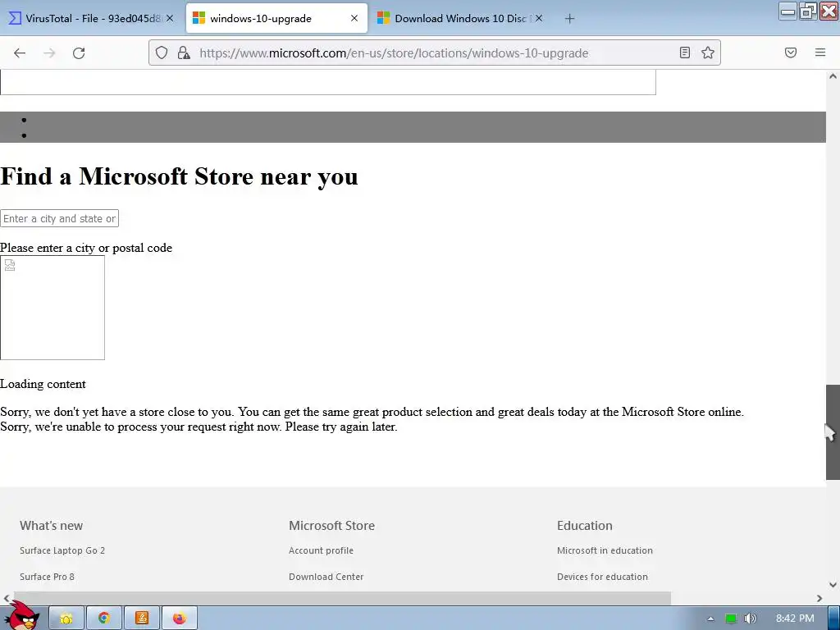Screen dimensions: 840x630
Task: Open Surface Pro 8 link
Action: tap(47, 577)
